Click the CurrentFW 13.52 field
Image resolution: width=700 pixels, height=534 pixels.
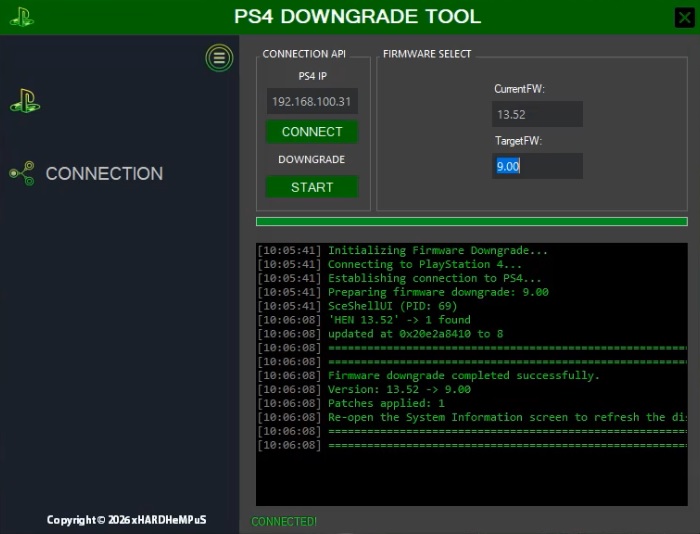click(537, 114)
